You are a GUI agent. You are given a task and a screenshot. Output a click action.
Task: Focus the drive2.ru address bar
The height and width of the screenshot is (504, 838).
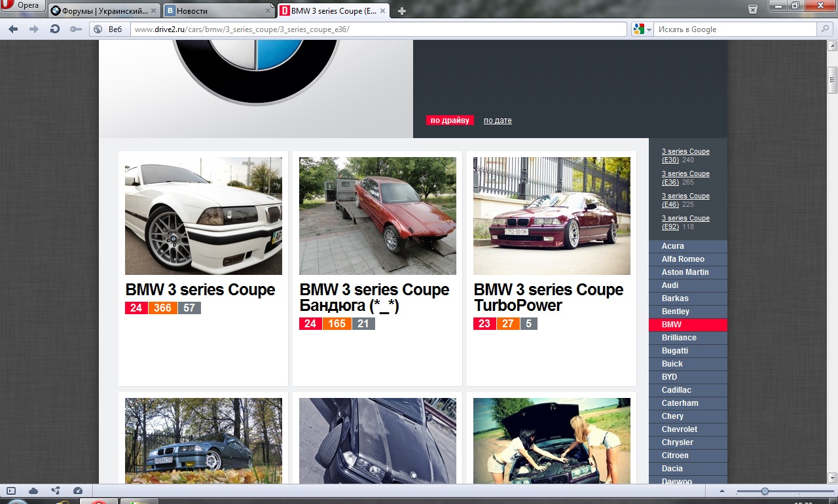(x=379, y=29)
